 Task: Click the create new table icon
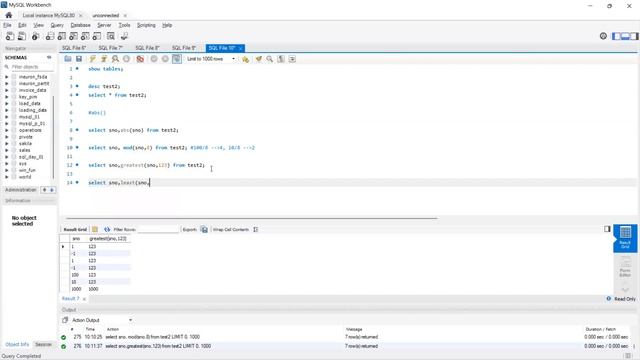pos(62,36)
